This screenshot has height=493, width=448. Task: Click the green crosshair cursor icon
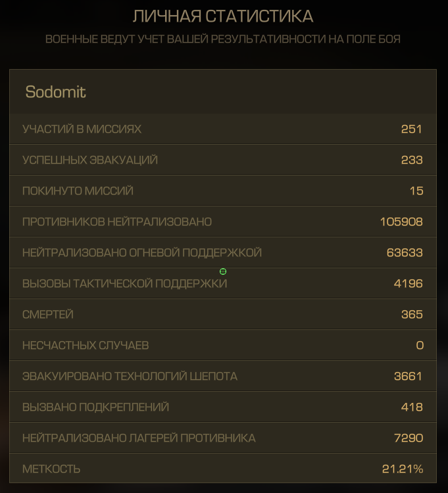[x=223, y=271]
